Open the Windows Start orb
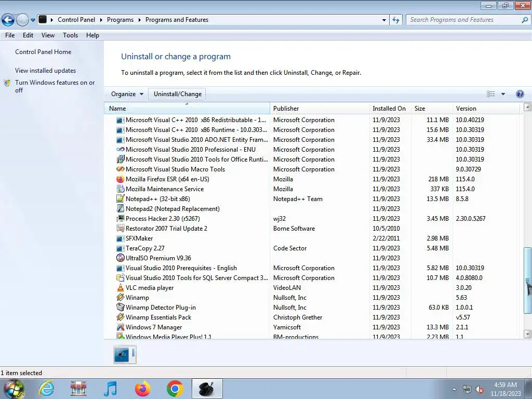This screenshot has height=399, width=532. tap(14, 389)
